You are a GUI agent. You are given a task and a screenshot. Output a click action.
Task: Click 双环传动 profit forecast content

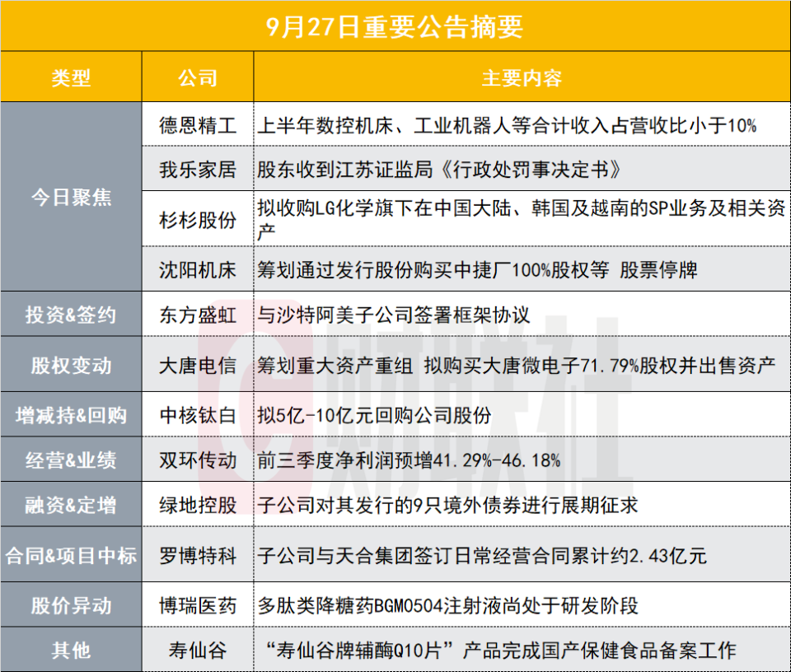point(409,460)
